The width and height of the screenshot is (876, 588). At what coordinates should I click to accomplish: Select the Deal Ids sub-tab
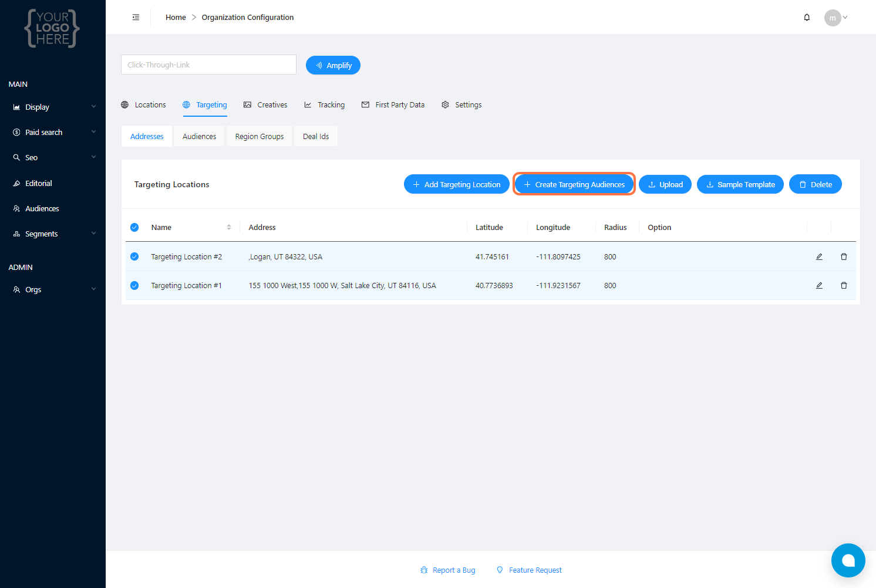(x=316, y=136)
